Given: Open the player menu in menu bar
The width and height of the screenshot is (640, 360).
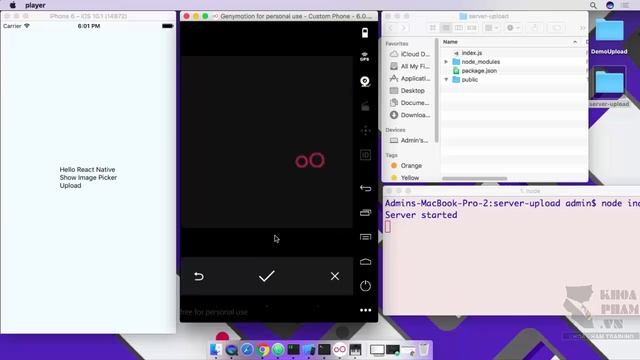Looking at the screenshot, I should click(x=35, y=5).
